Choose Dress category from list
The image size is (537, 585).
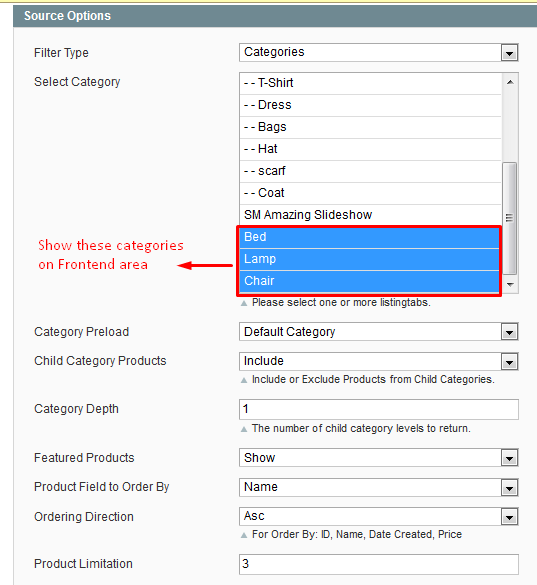370,105
